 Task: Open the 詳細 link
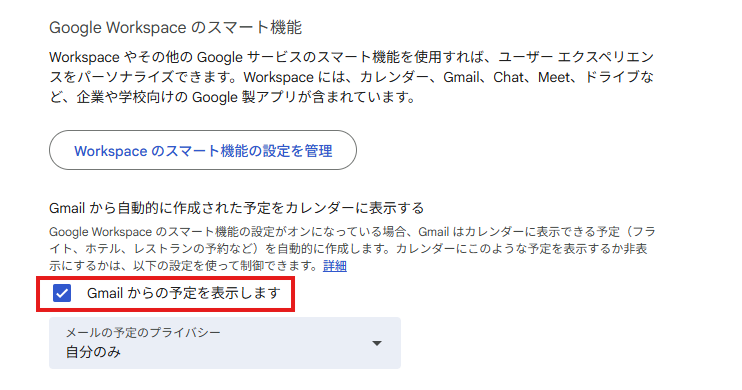(x=335, y=266)
